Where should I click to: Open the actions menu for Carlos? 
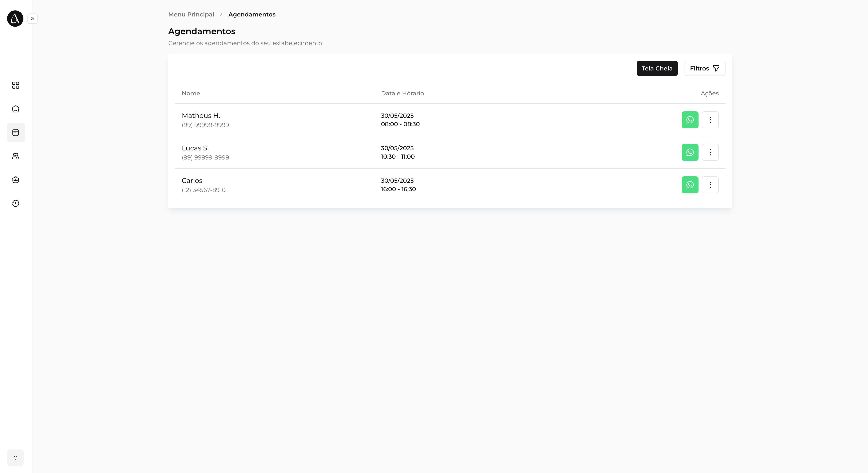710,185
